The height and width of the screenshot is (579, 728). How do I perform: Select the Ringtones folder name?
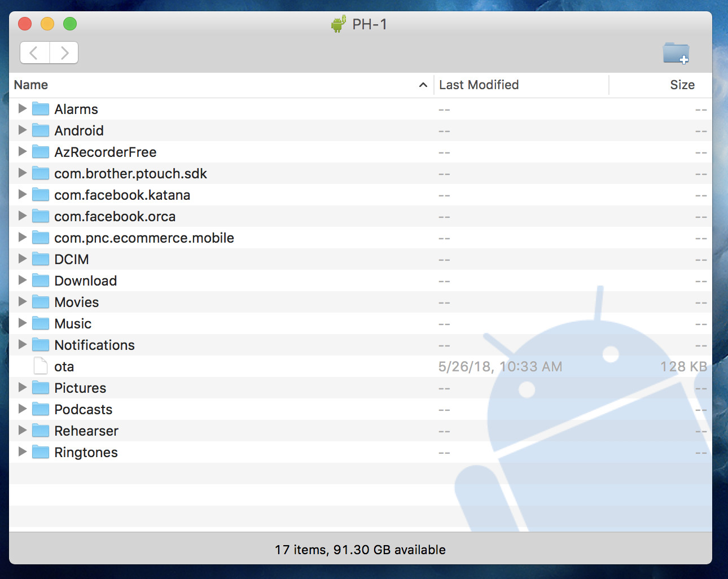(86, 452)
